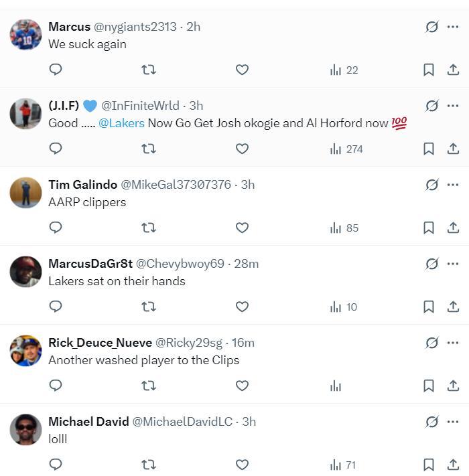The height and width of the screenshot is (476, 469).
Task: Reply to Marcus's "We suck again" tweet
Action: coord(56,70)
